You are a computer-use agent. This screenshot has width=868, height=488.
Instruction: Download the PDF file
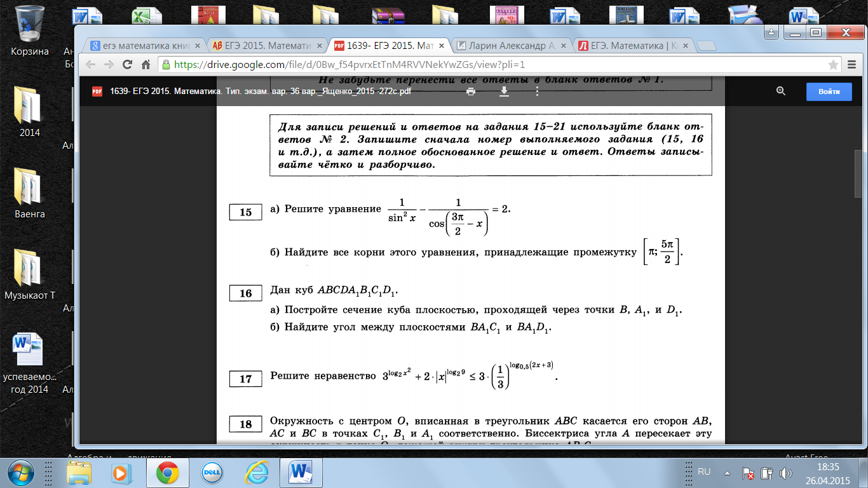pyautogui.click(x=504, y=91)
